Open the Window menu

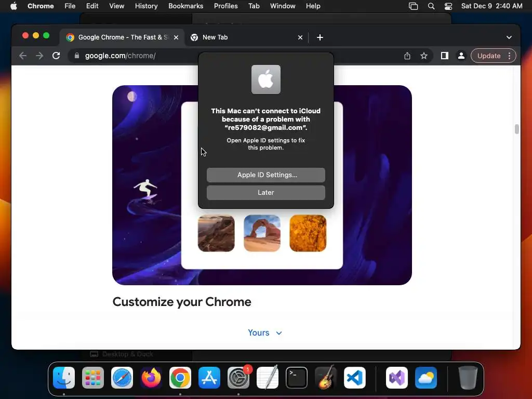(x=283, y=6)
